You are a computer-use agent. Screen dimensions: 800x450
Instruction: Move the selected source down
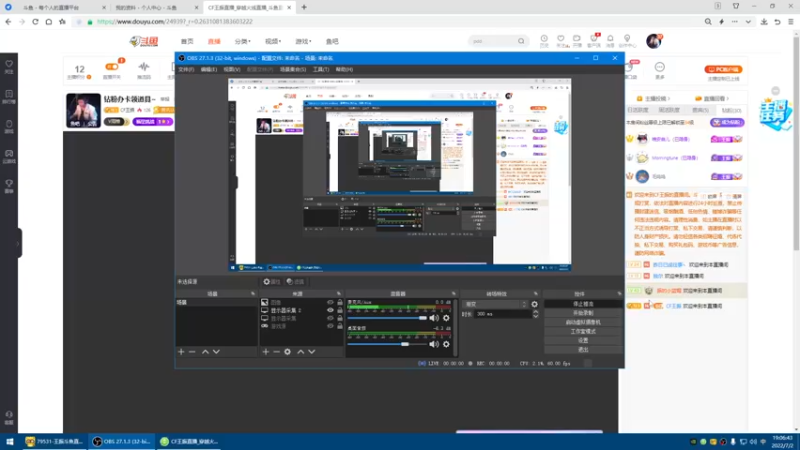[312, 352]
